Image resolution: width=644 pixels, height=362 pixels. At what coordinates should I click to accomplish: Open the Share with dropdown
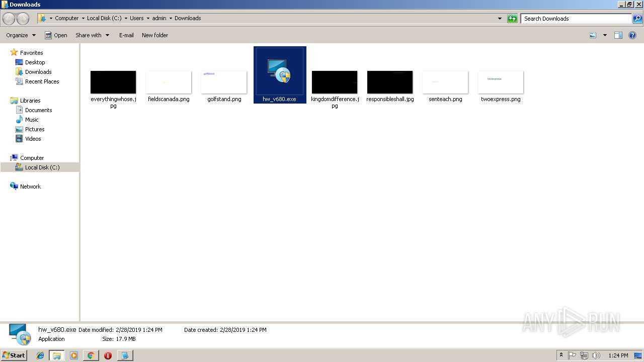pyautogui.click(x=93, y=35)
